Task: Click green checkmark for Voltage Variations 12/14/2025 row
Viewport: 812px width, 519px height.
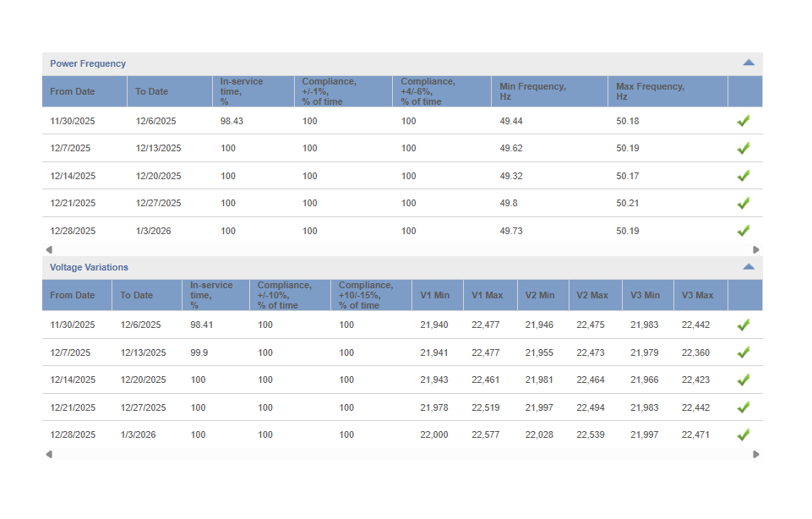Action: (x=743, y=380)
